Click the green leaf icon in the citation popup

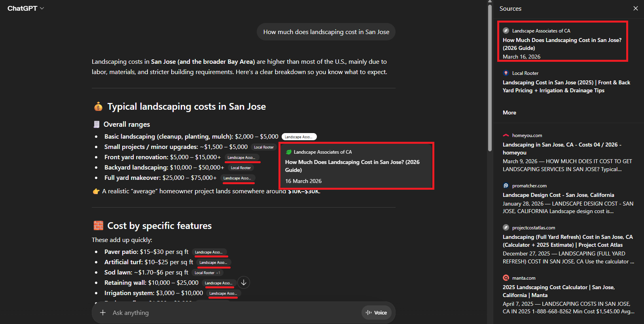tap(288, 152)
